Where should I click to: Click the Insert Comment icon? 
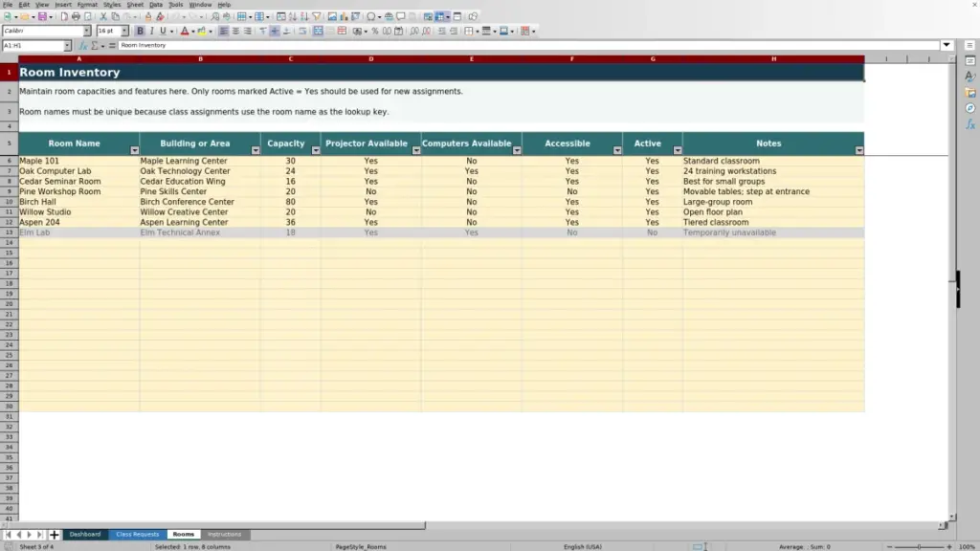coord(401,16)
